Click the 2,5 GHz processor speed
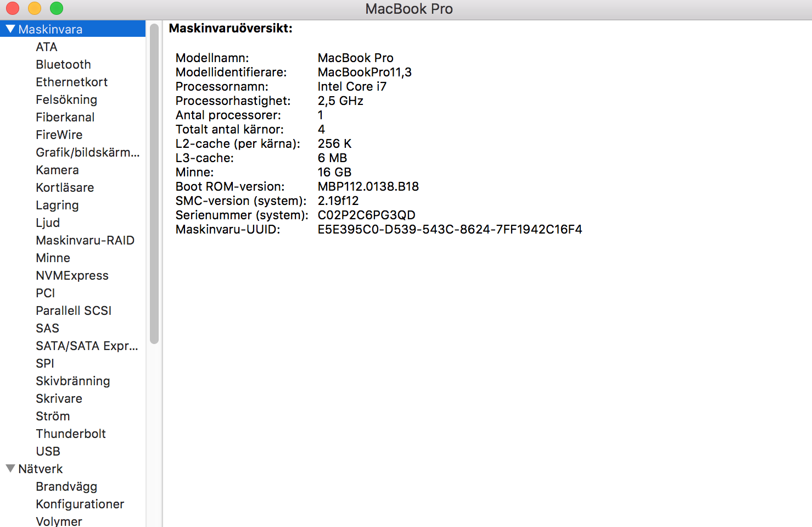This screenshot has height=527, width=812. click(340, 101)
